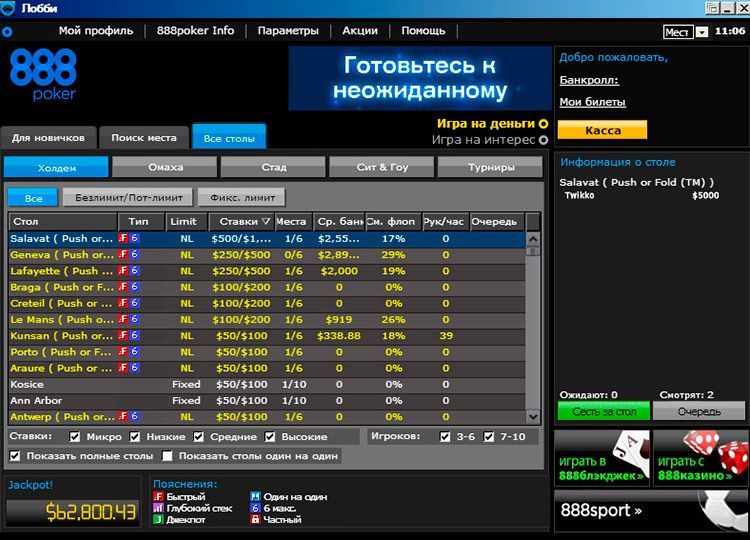Filter by Безлимит/Пот-лимит
The image size is (750, 540).
[128, 197]
